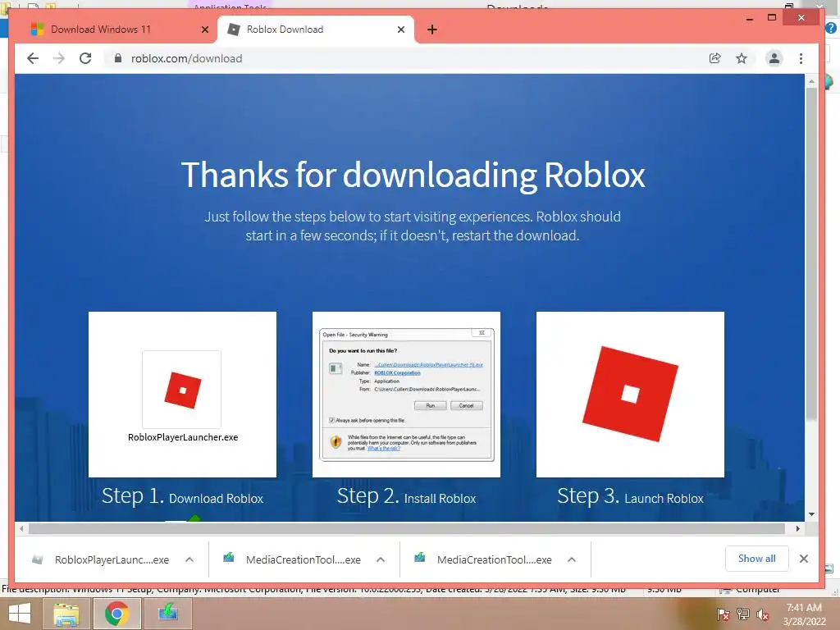Click the Step 1. Download Roblox caption
The image size is (840, 630).
pos(183,496)
